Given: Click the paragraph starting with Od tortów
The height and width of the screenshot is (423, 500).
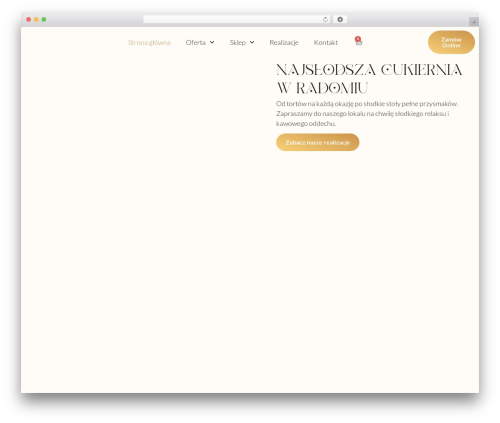Looking at the screenshot, I should coord(367,113).
